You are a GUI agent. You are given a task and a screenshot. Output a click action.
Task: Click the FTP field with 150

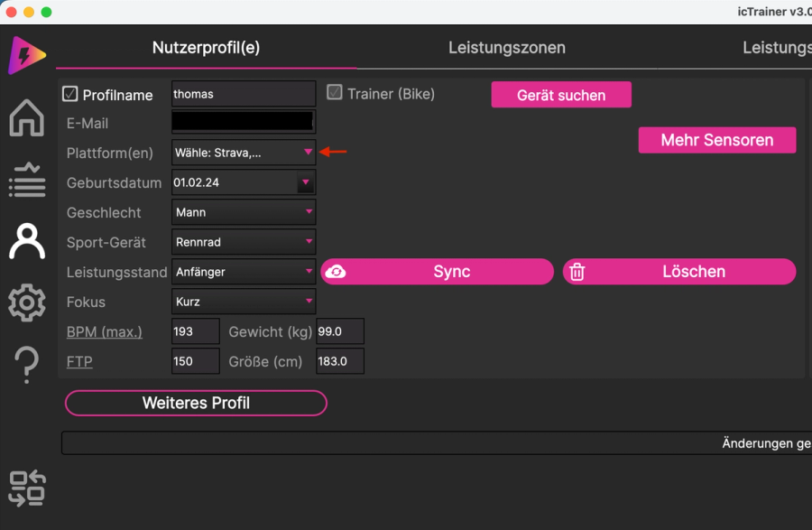click(195, 361)
